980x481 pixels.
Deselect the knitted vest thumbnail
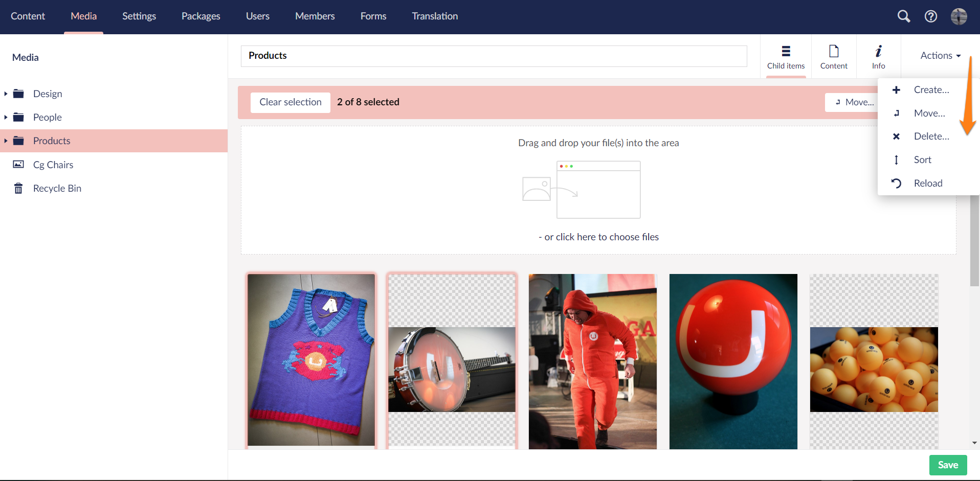[x=311, y=360]
